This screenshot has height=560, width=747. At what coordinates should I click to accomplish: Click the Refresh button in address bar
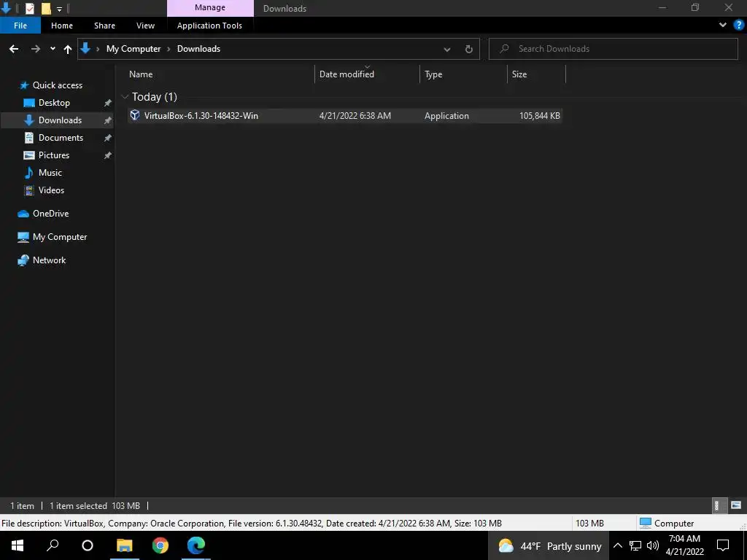469,49
